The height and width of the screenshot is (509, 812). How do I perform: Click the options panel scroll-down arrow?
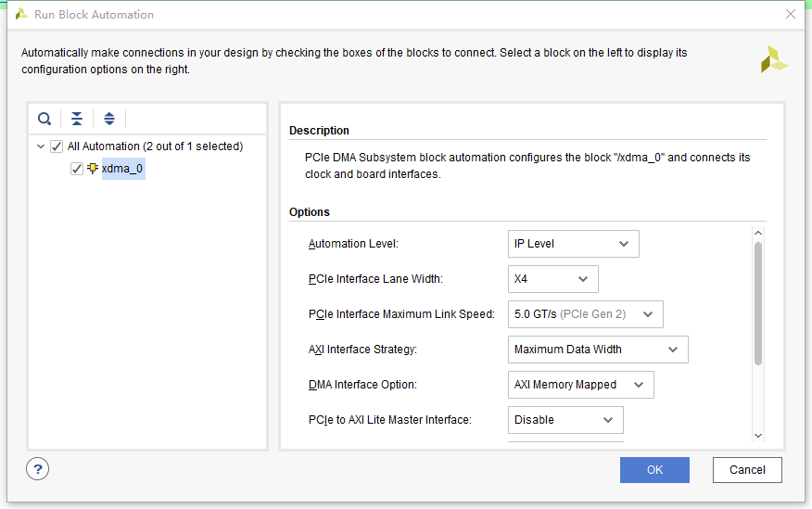(757, 435)
